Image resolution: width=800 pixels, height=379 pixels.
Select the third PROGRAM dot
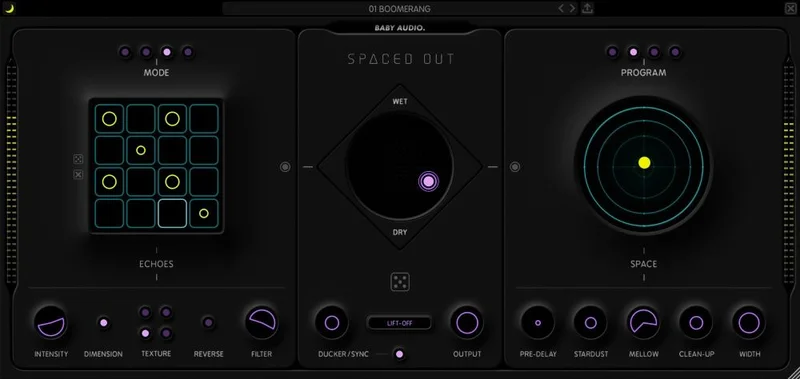click(654, 52)
